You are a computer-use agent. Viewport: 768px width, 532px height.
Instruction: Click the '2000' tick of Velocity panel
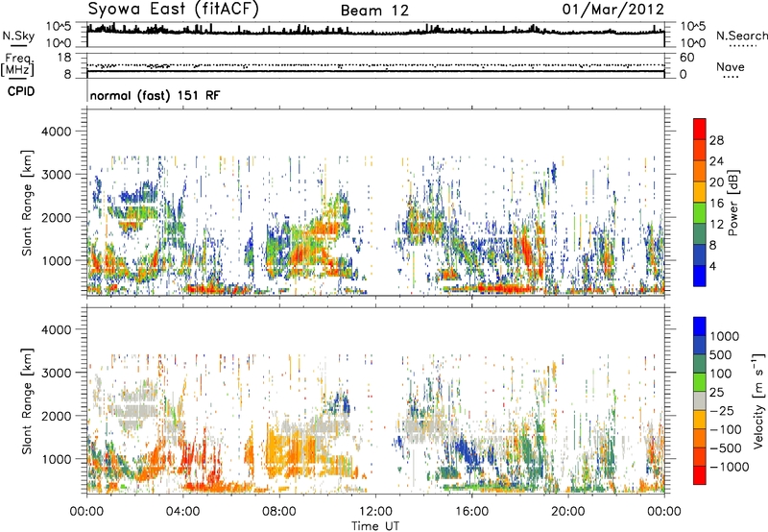[x=56, y=416]
